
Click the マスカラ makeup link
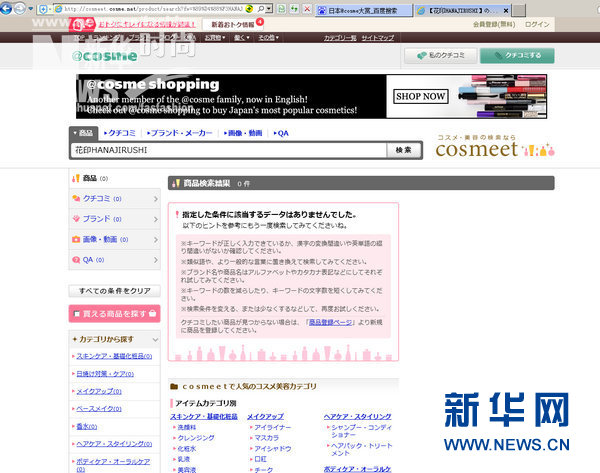pyautogui.click(x=267, y=438)
